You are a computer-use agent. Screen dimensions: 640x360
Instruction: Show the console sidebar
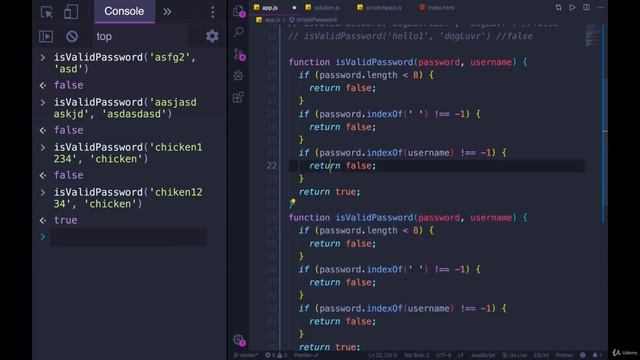point(46,36)
